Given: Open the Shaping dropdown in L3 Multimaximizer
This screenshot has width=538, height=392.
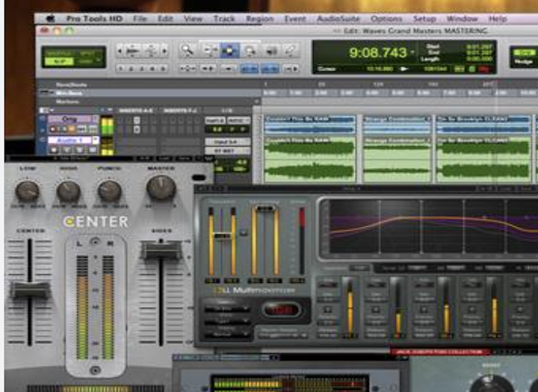Looking at the screenshot, I should pos(227,334).
